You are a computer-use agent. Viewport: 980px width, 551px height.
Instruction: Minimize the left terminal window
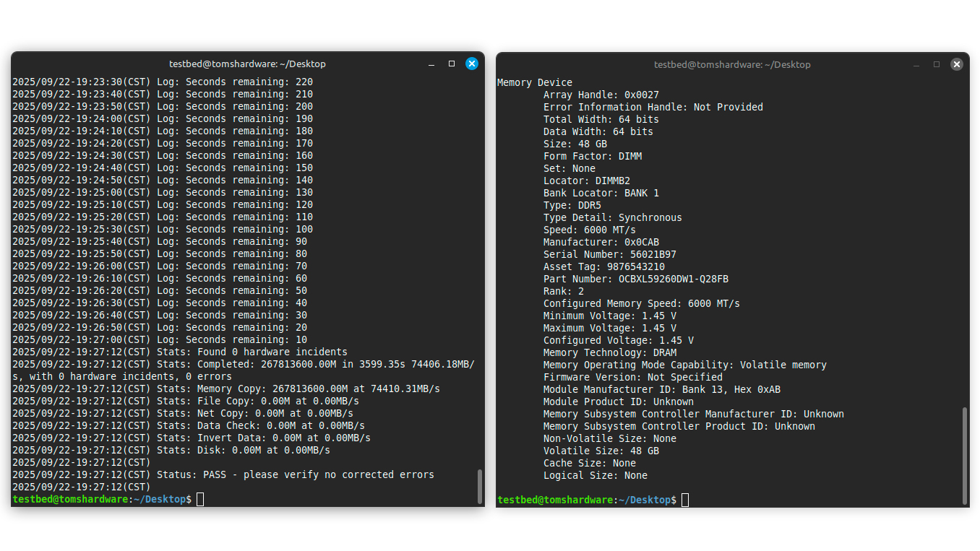point(431,64)
